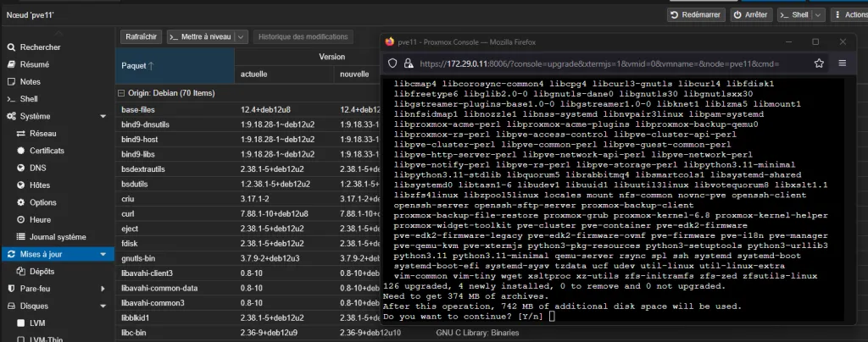
Task: Click the Heure clock icon
Action: (20, 219)
